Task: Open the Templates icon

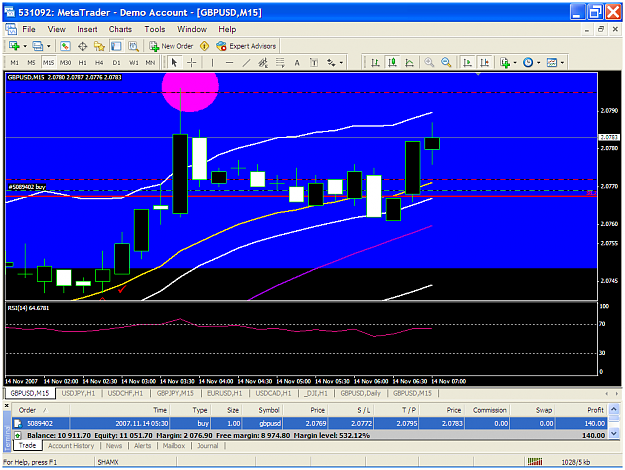Action: coord(552,63)
